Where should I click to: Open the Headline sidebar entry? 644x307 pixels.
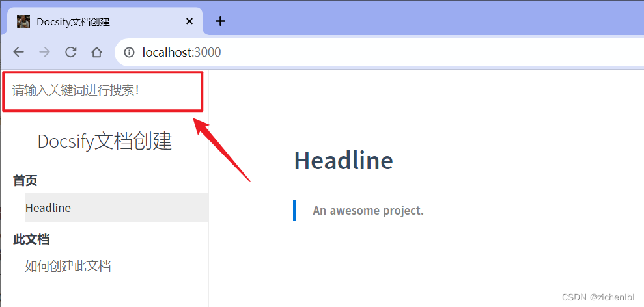117,207
